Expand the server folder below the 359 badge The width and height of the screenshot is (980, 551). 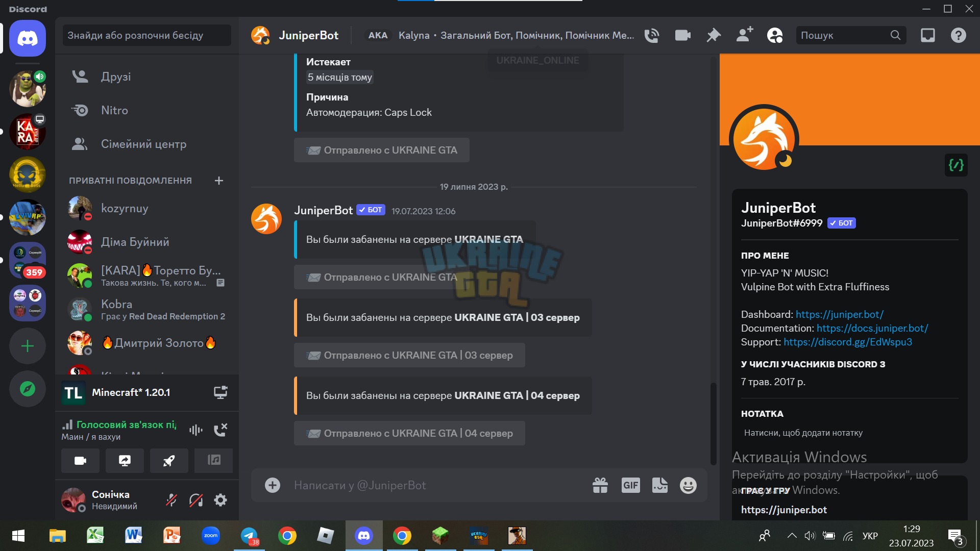click(x=28, y=303)
